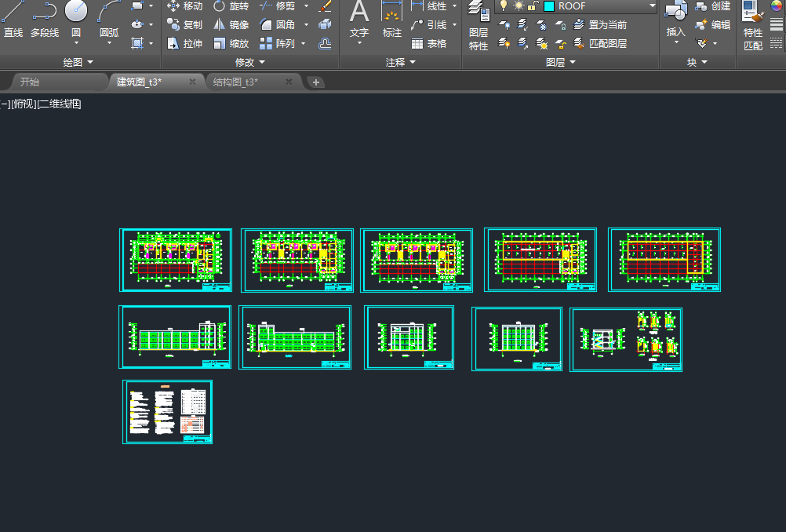Click Match Layer (匹配图层) button
This screenshot has height=532, width=786.
point(600,44)
